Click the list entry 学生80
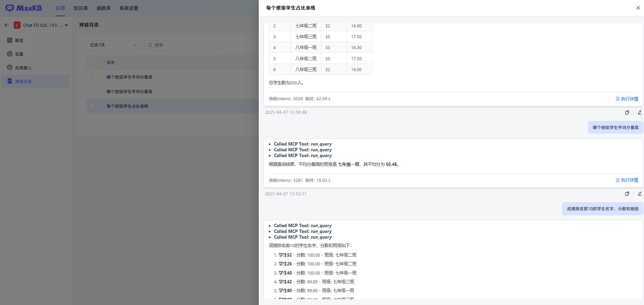 coord(317,290)
